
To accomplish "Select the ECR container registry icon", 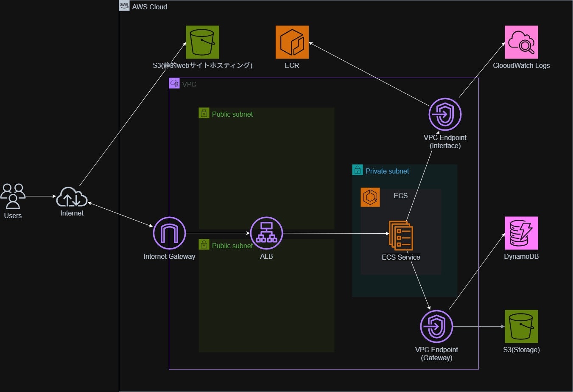I will tap(292, 42).
